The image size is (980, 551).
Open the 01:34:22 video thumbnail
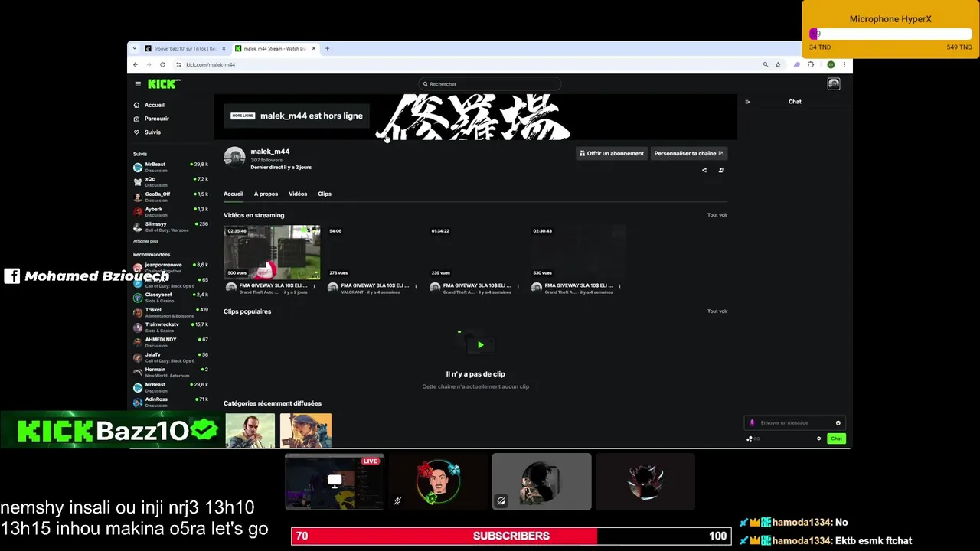coord(475,252)
